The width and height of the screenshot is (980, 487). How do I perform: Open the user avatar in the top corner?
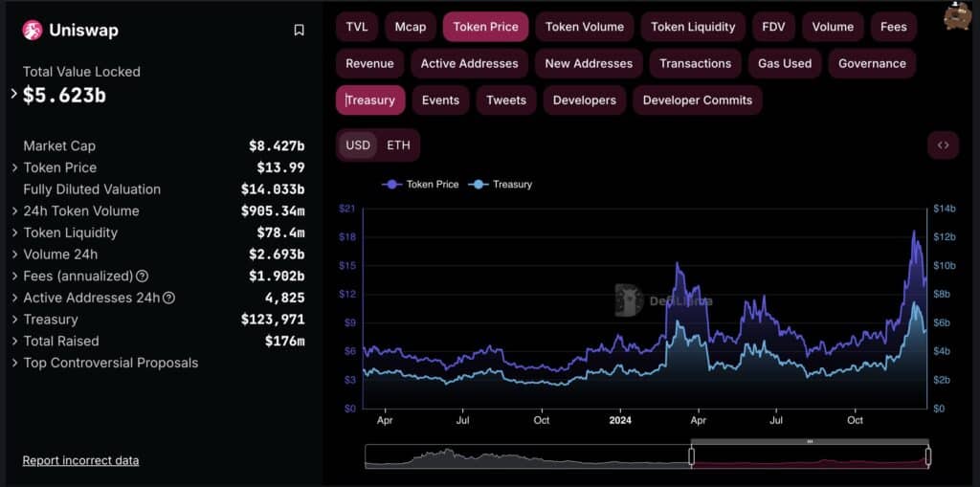pyautogui.click(x=957, y=15)
